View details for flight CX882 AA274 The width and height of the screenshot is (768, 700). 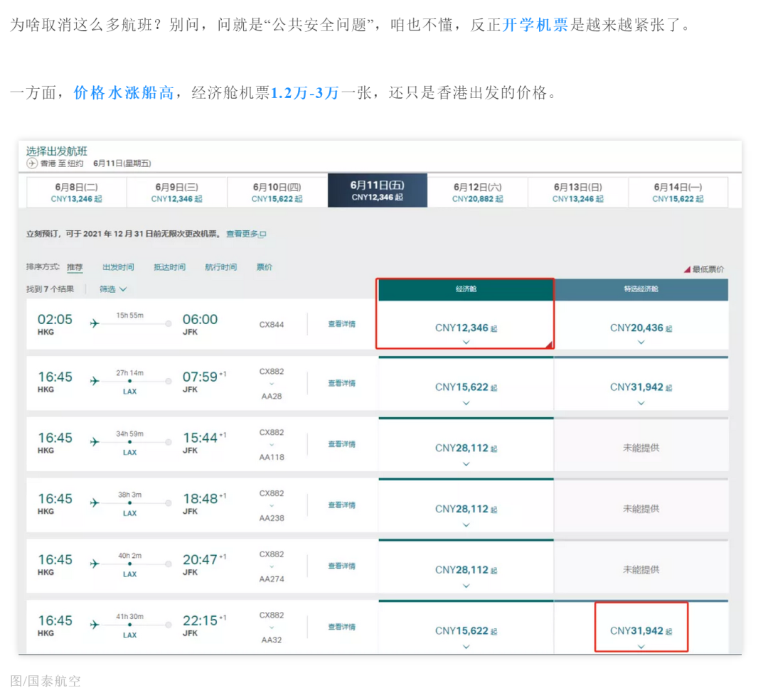click(342, 566)
